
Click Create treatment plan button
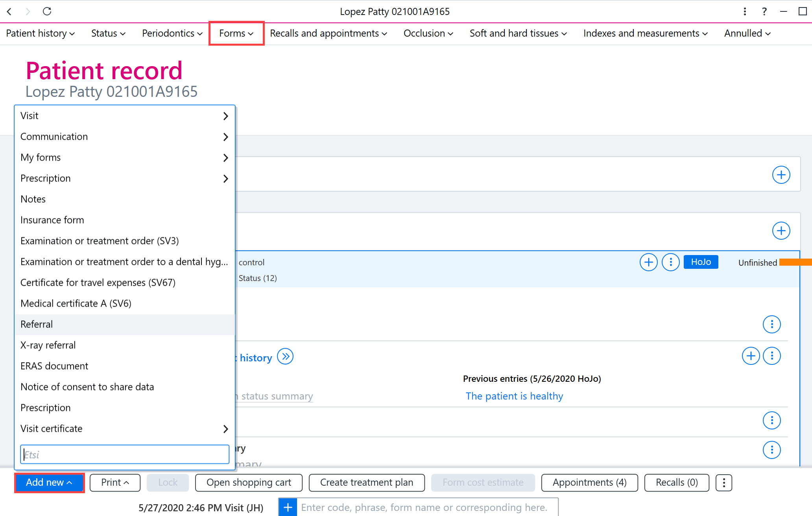coord(367,483)
